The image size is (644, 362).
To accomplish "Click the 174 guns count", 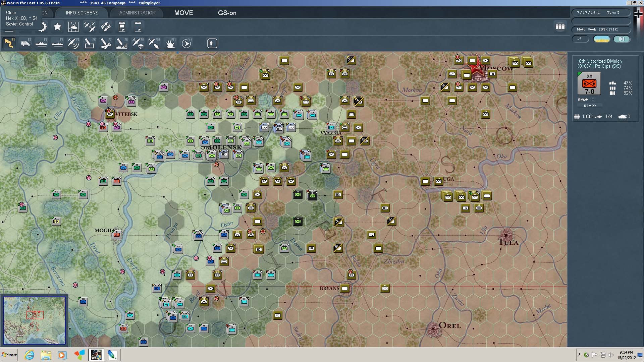I will pyautogui.click(x=608, y=116).
